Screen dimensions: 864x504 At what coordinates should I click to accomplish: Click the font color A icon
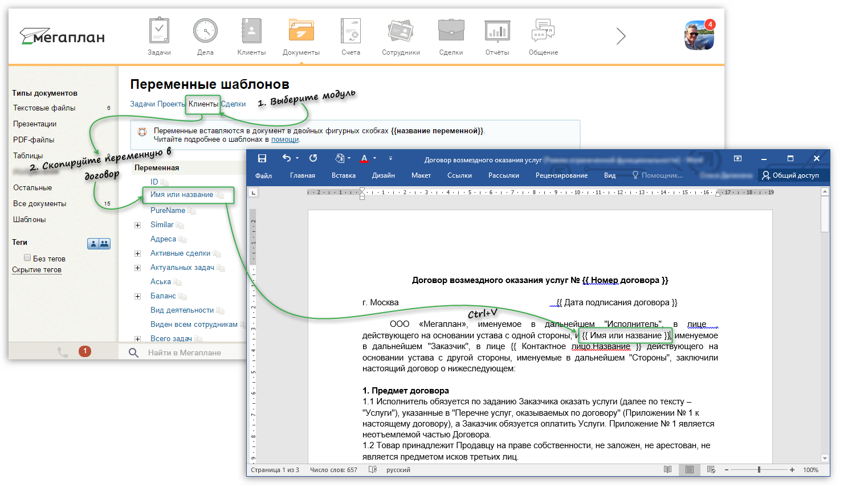365,158
